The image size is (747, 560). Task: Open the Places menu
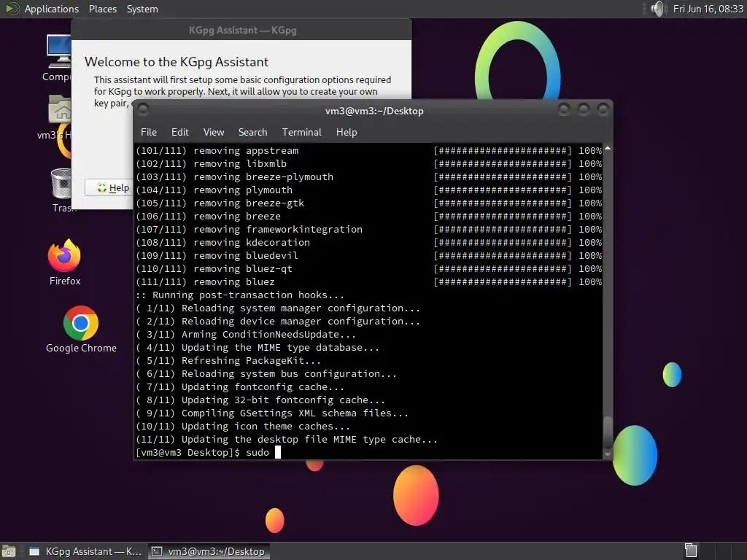102,9
